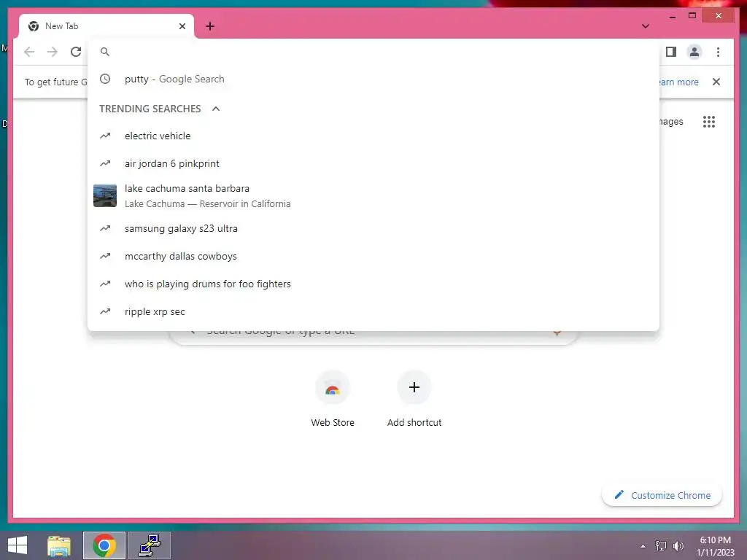
Task: Select who is playing drums for foo fighters
Action: pos(373,284)
